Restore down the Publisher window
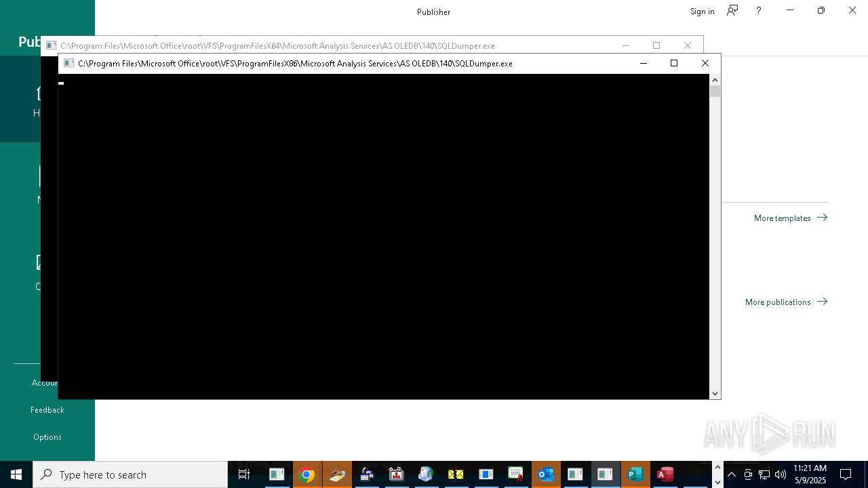This screenshot has height=488, width=868. click(x=821, y=10)
